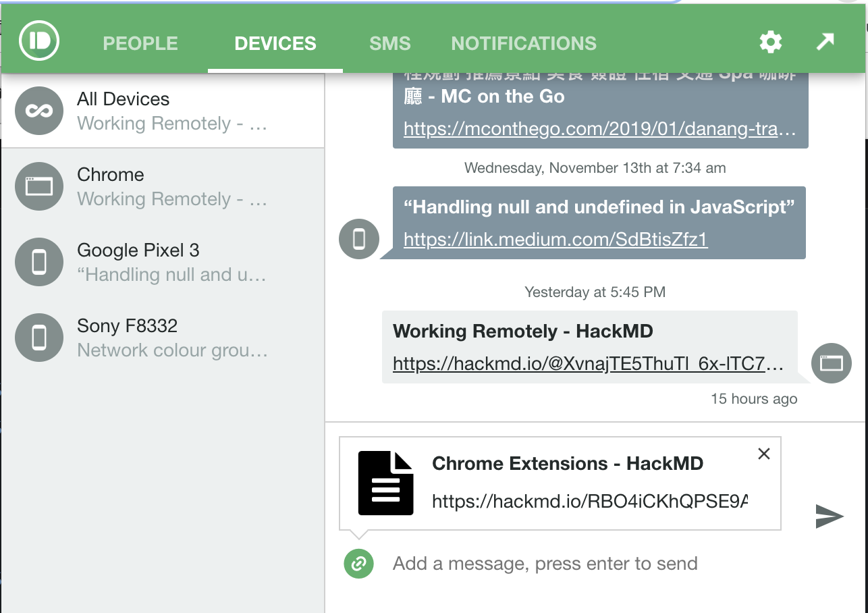Click the Chrome device icon in the sidebar
Screen dimensions: 868x613
click(38, 186)
